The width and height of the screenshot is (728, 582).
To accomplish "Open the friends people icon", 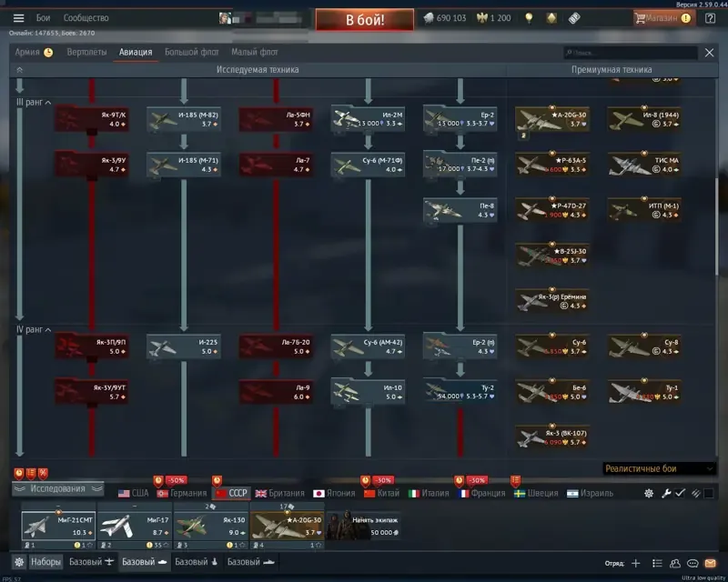I will 674,563.
